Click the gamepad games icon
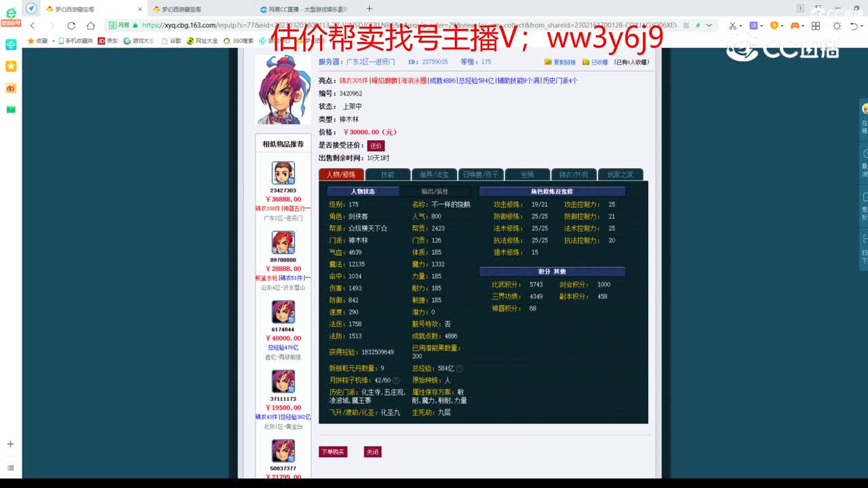This screenshot has width=868, height=488. pos(795,26)
